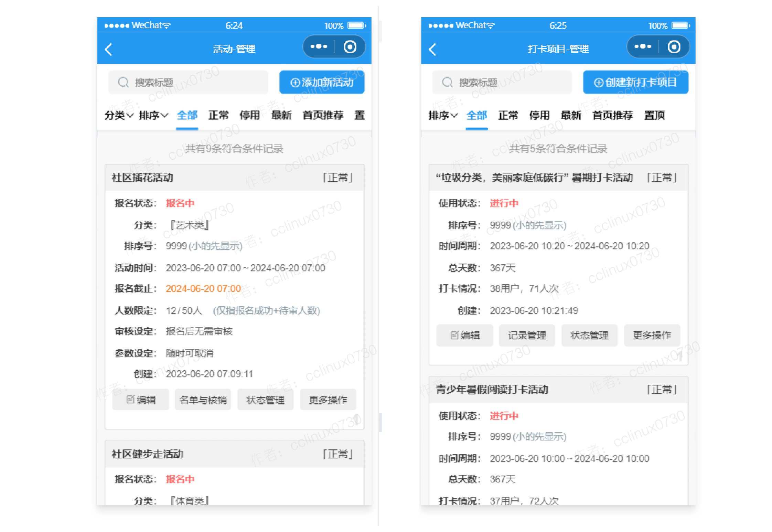772x532 pixels.
Task: Click the 青少年暑假阅读打卡活动 card title
Action: [x=492, y=390]
